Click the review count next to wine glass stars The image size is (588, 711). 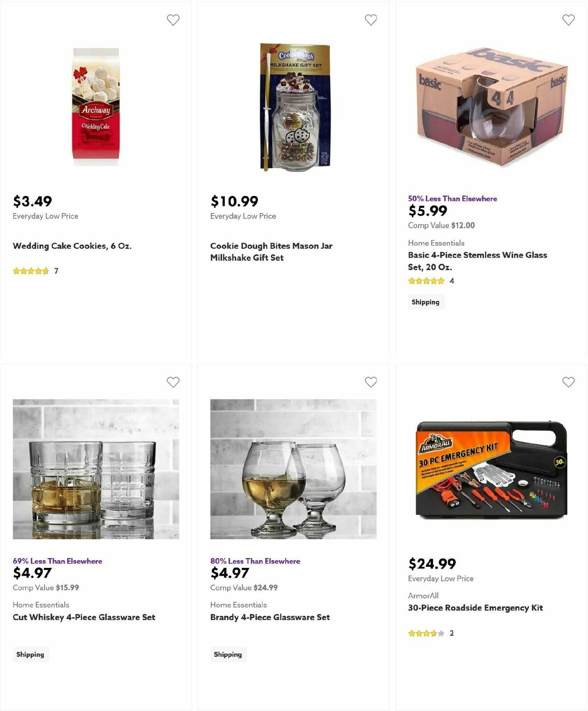point(451,280)
